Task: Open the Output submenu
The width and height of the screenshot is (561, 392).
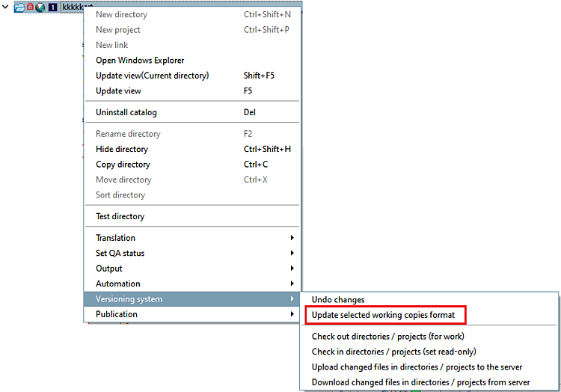Action: coord(193,269)
